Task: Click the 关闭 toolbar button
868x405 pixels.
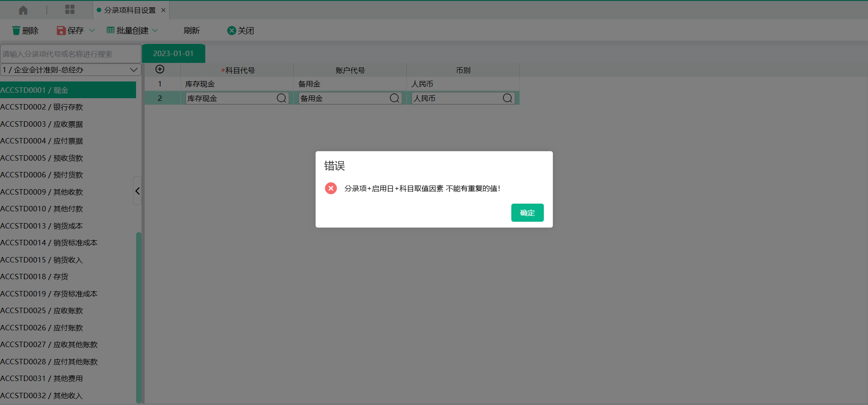Action: tap(241, 30)
